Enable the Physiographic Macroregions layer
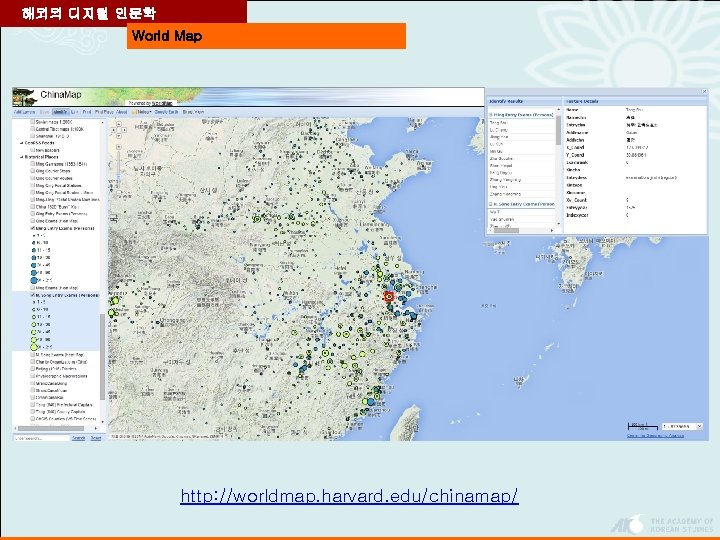 [x=33, y=376]
